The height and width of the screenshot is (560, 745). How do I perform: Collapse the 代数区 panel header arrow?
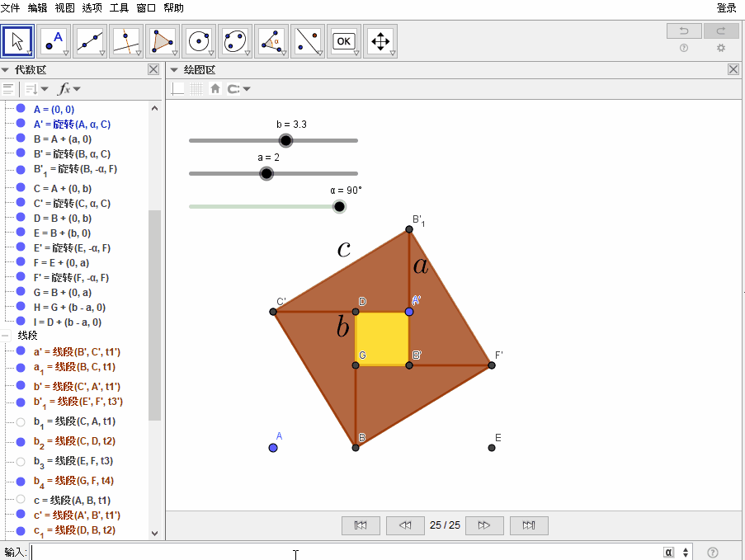[6, 70]
